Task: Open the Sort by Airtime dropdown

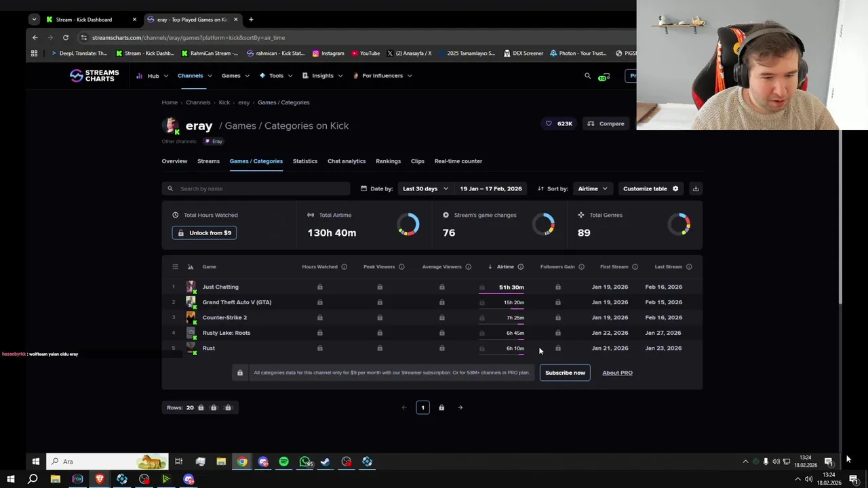Action: pyautogui.click(x=592, y=188)
